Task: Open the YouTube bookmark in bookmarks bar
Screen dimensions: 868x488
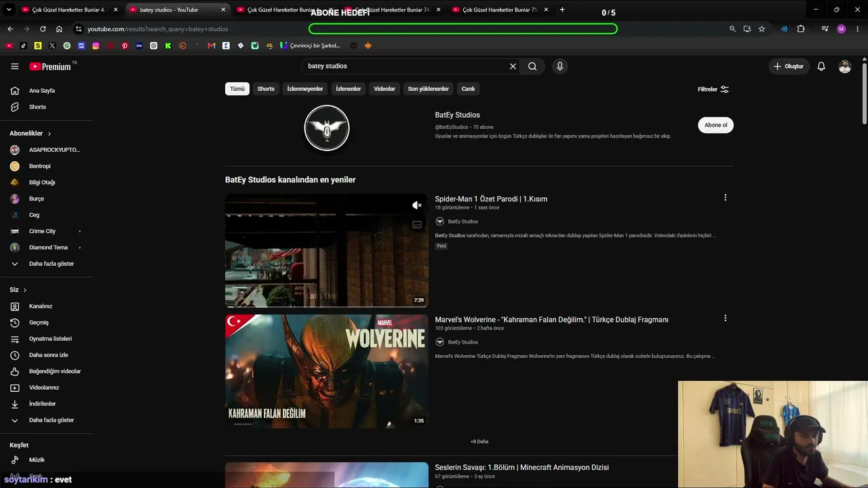Action: 9,45
